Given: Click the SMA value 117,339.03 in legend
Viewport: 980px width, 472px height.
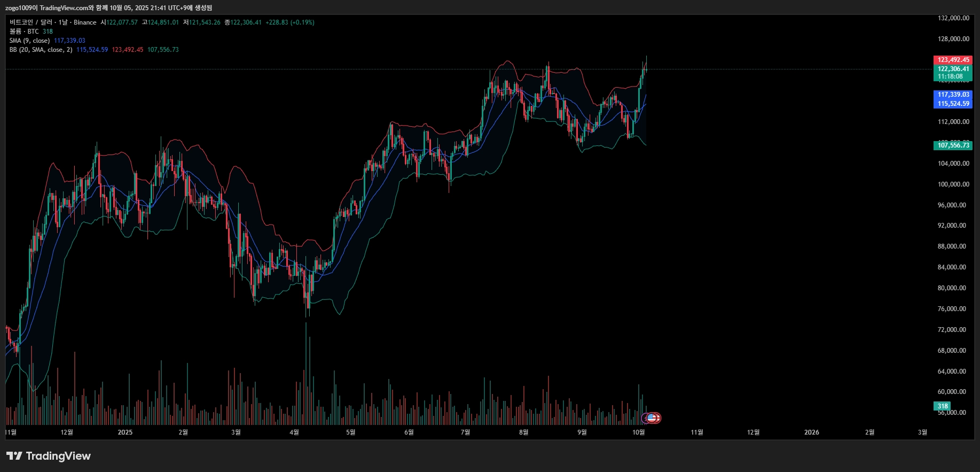Looking at the screenshot, I should coord(69,41).
